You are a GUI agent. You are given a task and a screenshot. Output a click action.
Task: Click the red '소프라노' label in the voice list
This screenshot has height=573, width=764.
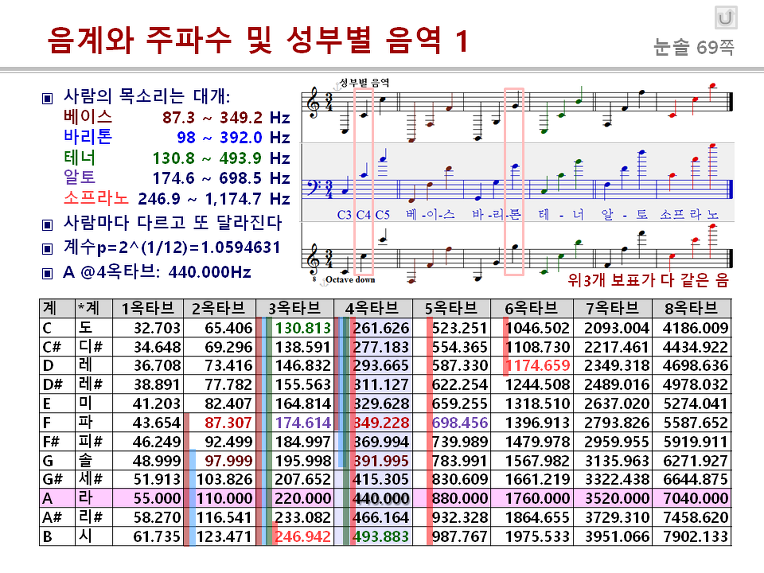pyautogui.click(x=96, y=198)
